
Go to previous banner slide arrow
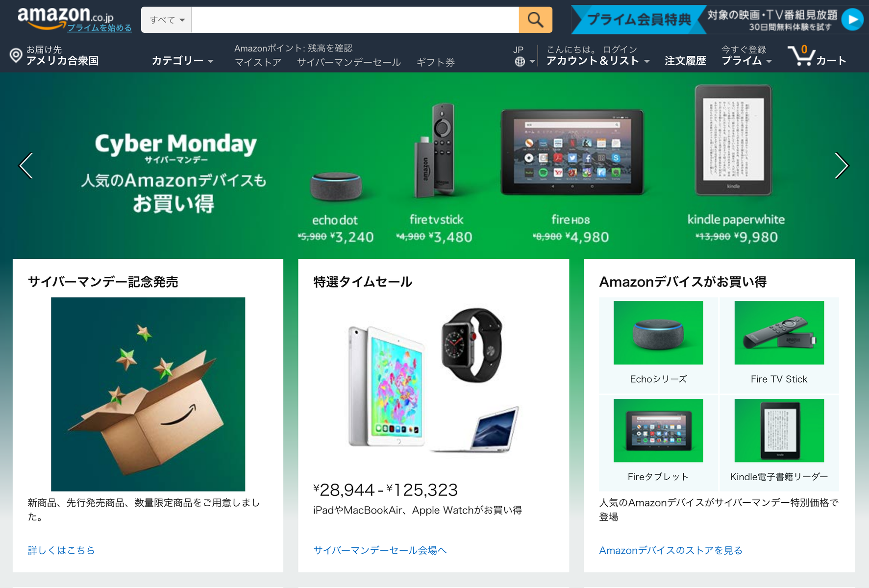(x=26, y=166)
